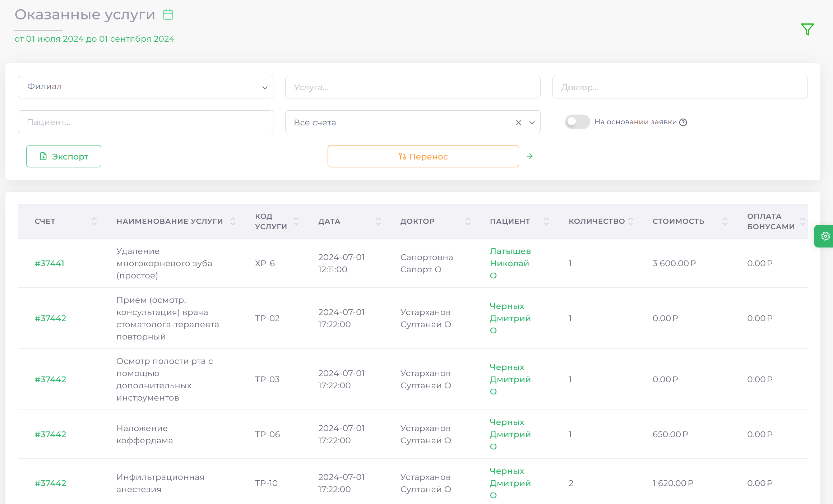Image resolution: width=833 pixels, height=504 pixels.
Task: Sort by Оплата бонусами column
Action: pos(802,221)
